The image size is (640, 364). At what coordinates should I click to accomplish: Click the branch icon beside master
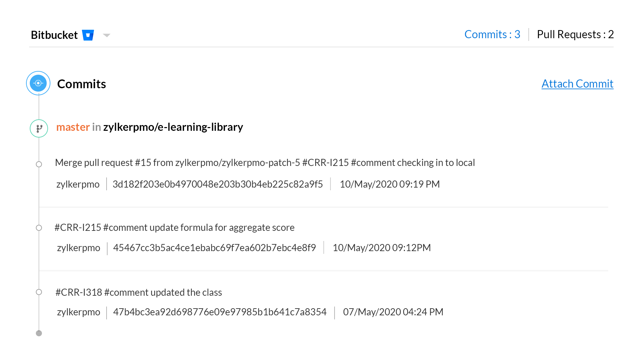[39, 128]
